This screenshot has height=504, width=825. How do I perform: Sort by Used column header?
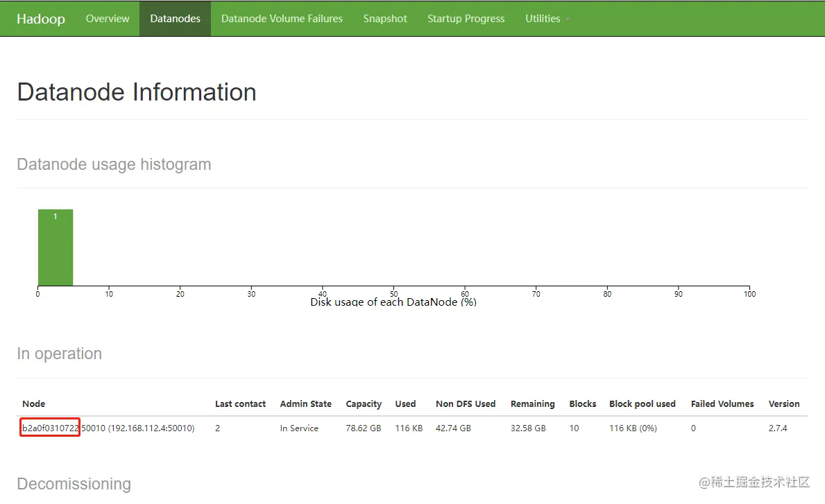(x=405, y=403)
